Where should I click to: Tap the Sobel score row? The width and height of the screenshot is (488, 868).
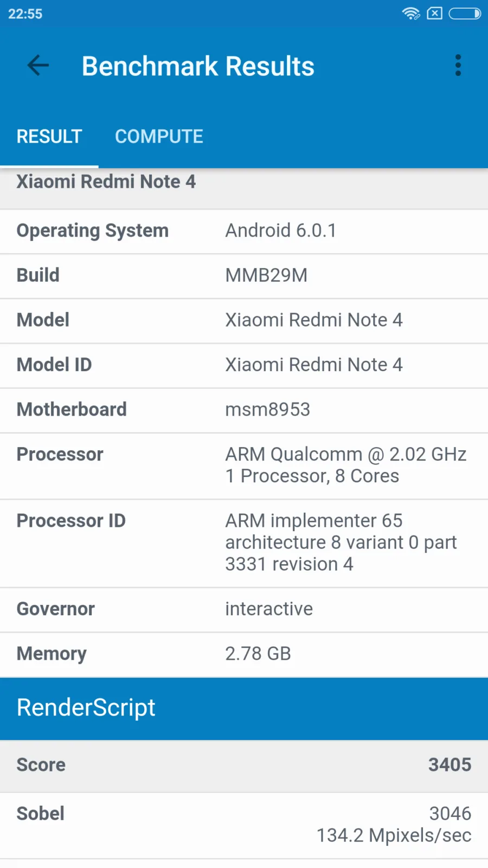point(244,825)
